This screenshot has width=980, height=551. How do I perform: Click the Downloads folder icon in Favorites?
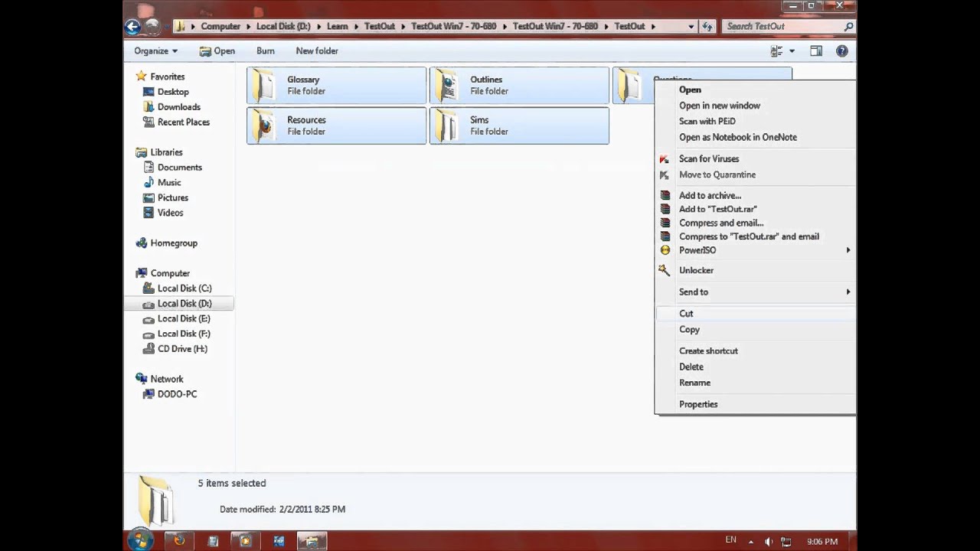click(149, 107)
